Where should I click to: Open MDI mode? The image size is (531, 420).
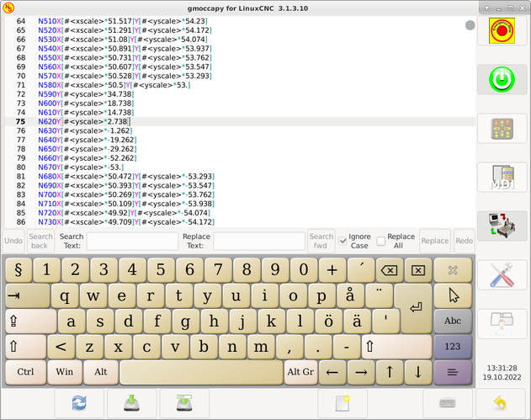coord(502,178)
